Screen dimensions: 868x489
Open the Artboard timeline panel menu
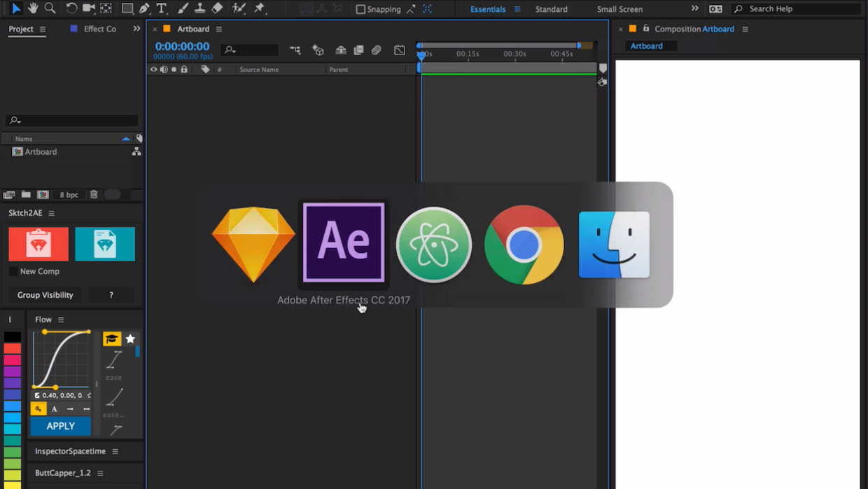click(x=219, y=29)
